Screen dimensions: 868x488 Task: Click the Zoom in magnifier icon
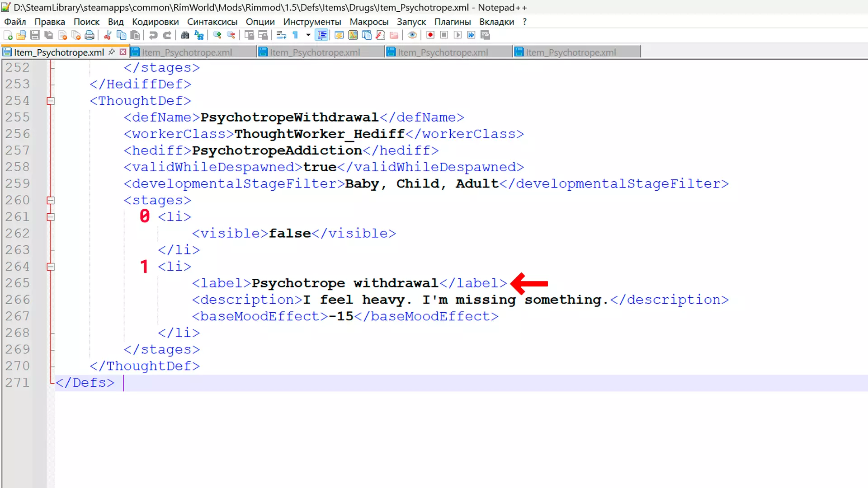217,35
